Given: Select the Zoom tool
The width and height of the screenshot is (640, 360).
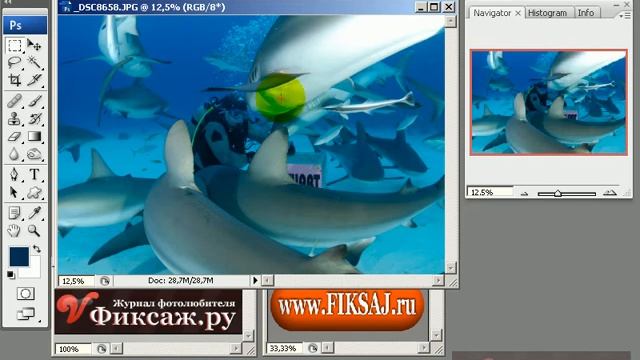Looking at the screenshot, I should tap(34, 231).
